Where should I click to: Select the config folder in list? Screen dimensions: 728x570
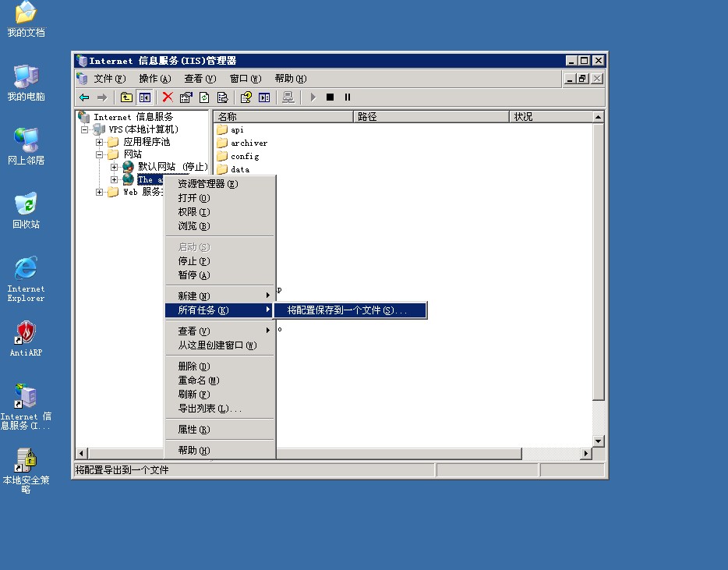238,157
